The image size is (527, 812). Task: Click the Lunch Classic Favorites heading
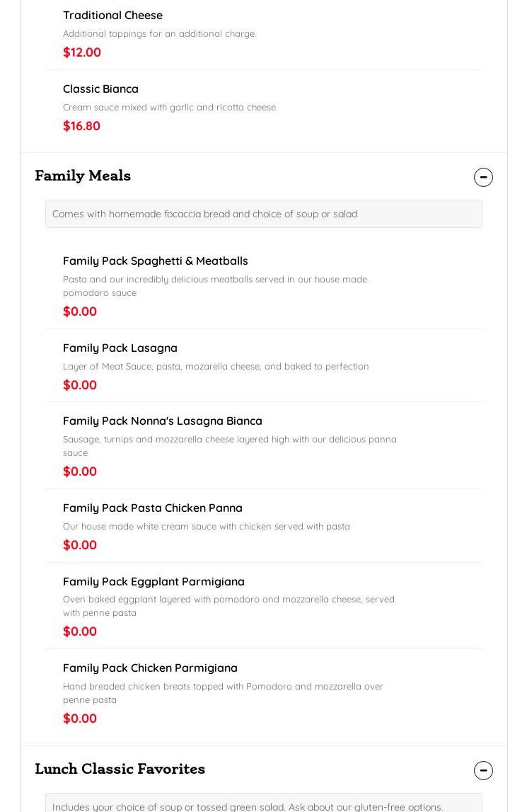point(120,769)
